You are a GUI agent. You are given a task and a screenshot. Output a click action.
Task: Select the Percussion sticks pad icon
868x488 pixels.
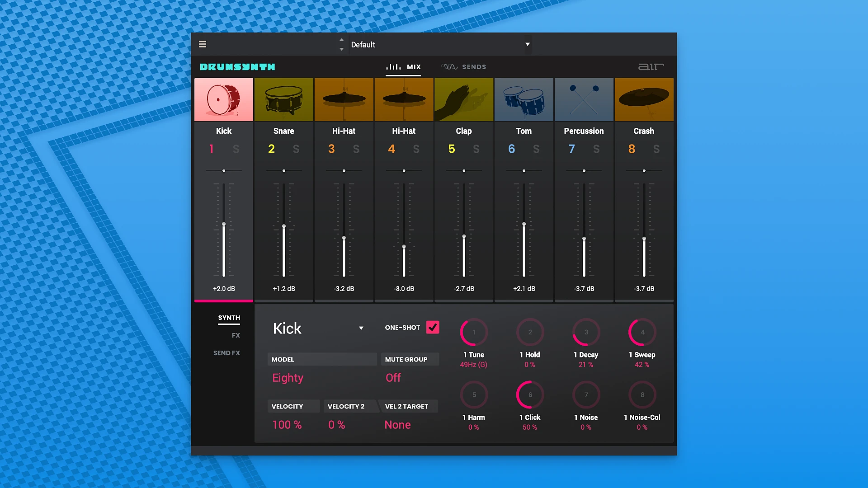coord(584,99)
